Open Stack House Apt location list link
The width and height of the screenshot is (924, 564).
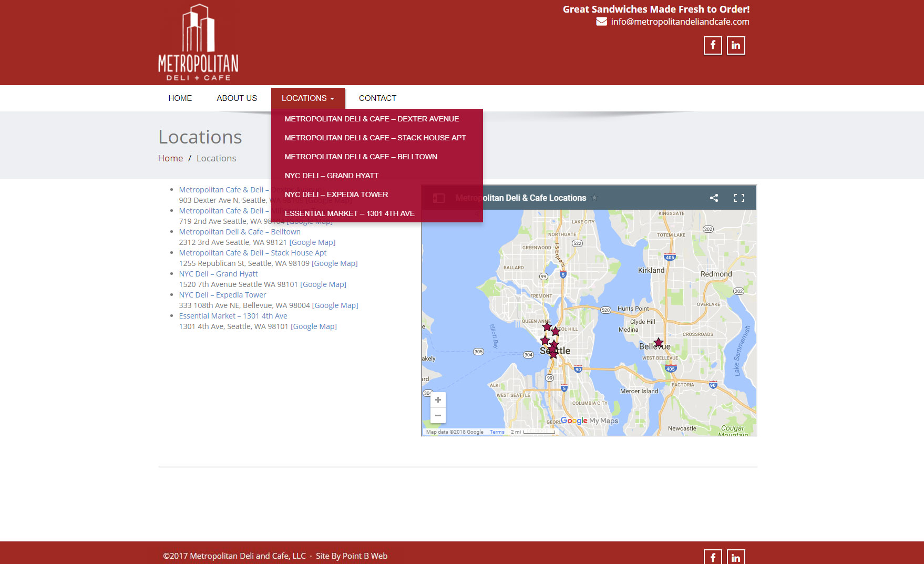(253, 253)
